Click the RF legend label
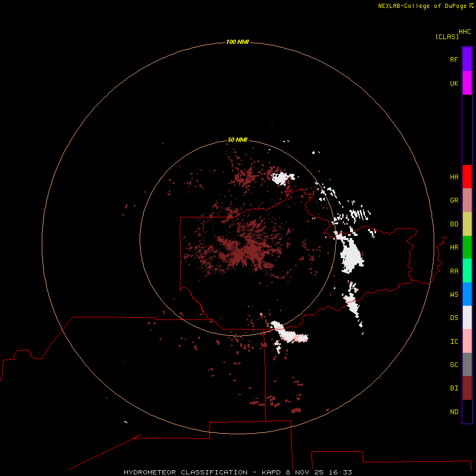Screen dimensions: 476x476 (x=454, y=59)
